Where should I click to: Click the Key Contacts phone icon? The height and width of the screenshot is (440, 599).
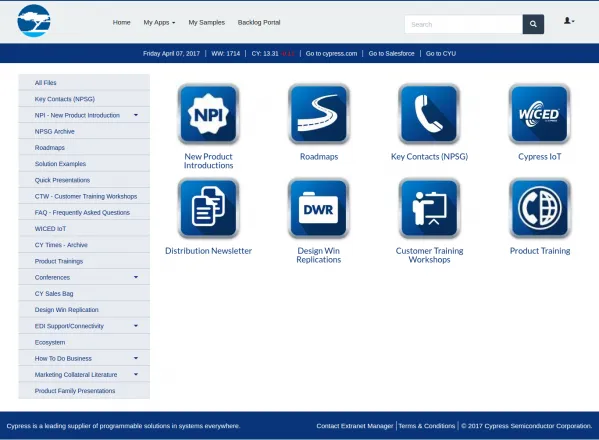coord(429,114)
